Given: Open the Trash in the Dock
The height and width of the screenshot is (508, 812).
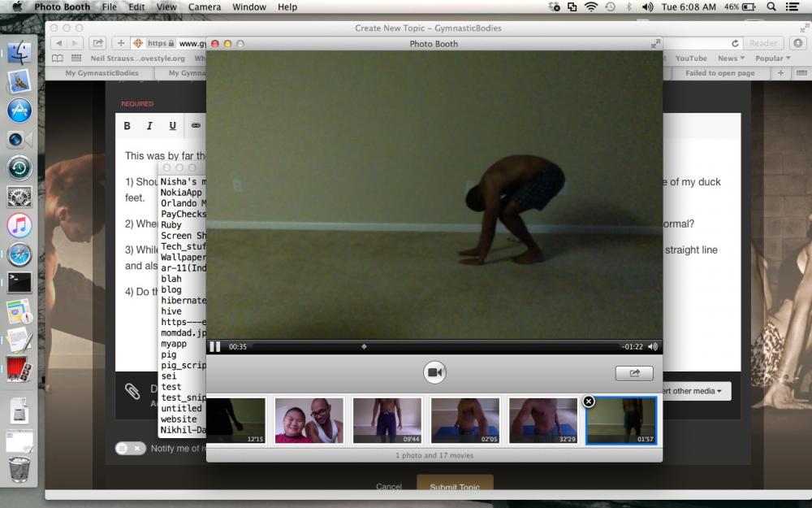Looking at the screenshot, I should (x=19, y=469).
